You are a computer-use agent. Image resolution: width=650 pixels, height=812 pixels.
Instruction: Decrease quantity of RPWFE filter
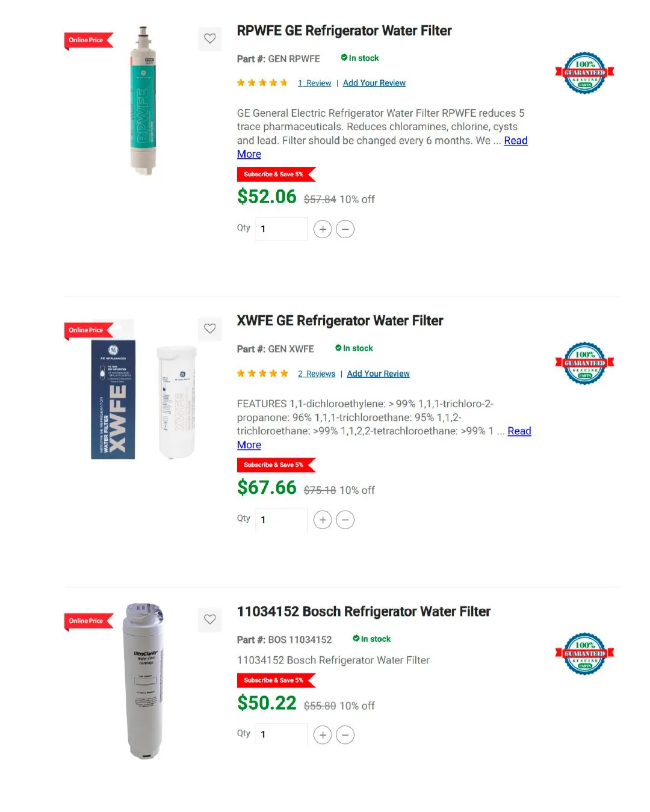pos(345,229)
